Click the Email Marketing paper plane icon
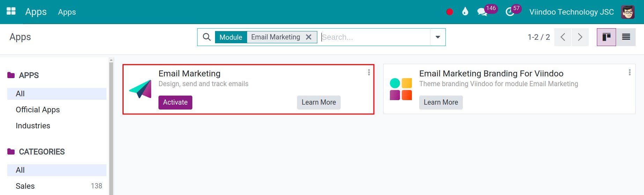 pos(140,89)
